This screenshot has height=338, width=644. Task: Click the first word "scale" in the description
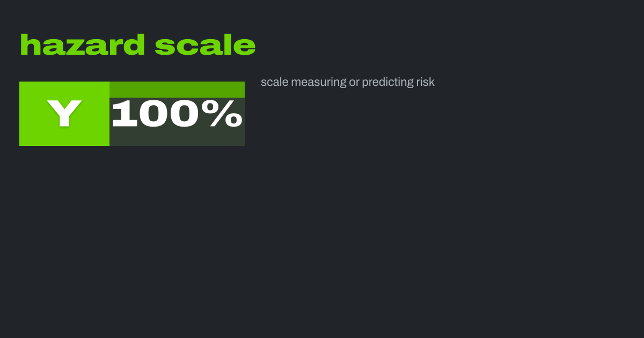274,82
